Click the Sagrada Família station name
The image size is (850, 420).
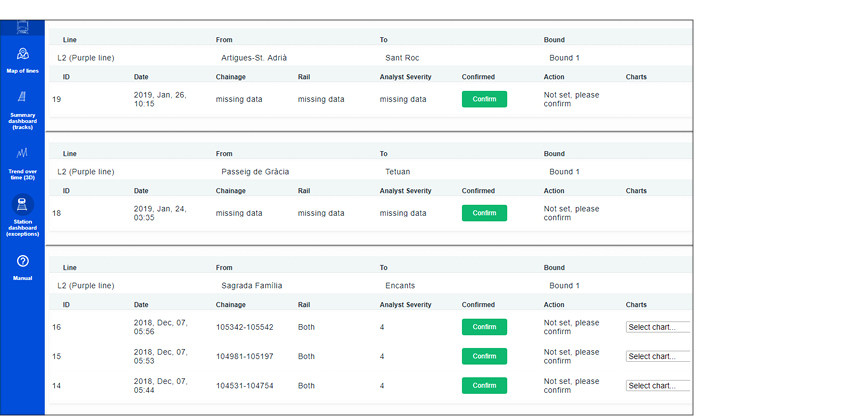[x=251, y=285]
